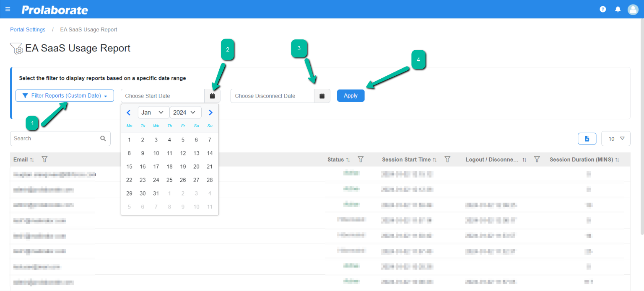Viewport: 644px width, 291px height.
Task: Open the help question mark icon
Action: pyautogui.click(x=603, y=9)
